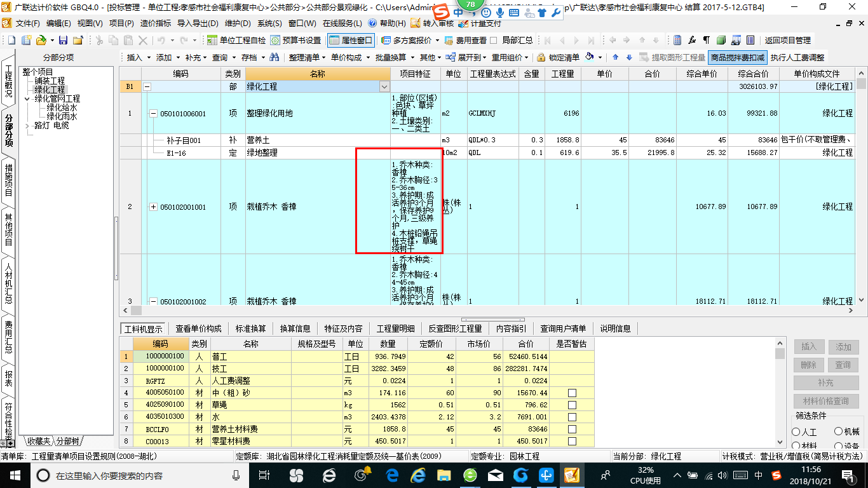The height and width of the screenshot is (488, 868).
Task: Open 多方案报价 multi-scheme quote
Action: point(410,40)
